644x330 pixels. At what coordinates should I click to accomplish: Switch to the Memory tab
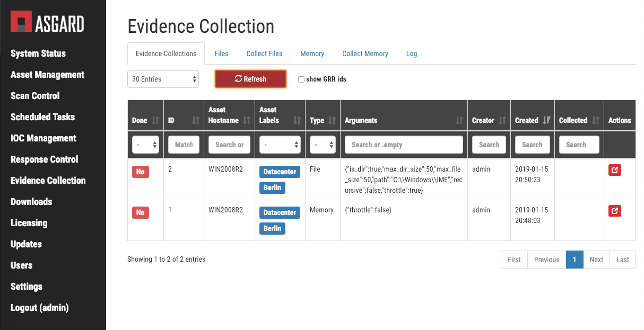point(312,53)
